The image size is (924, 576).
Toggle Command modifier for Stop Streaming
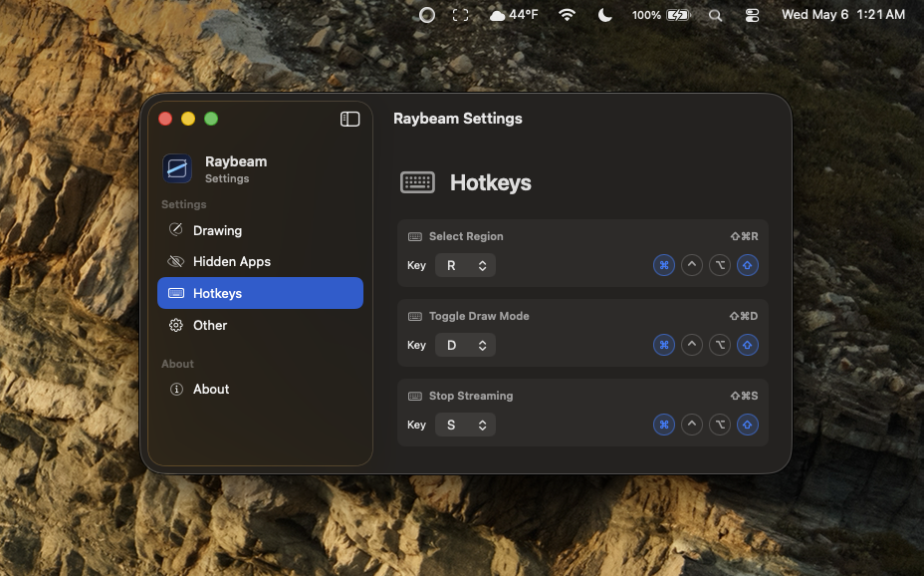pyautogui.click(x=663, y=425)
